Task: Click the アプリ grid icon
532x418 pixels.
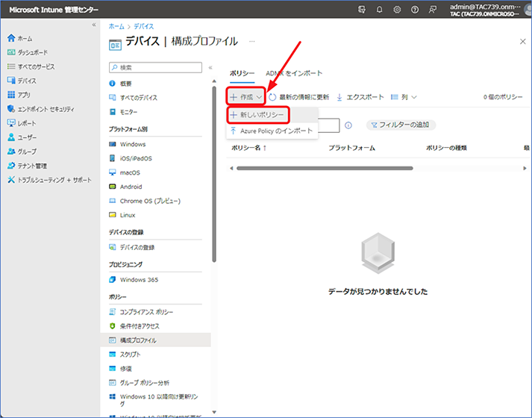Action: 11,95
